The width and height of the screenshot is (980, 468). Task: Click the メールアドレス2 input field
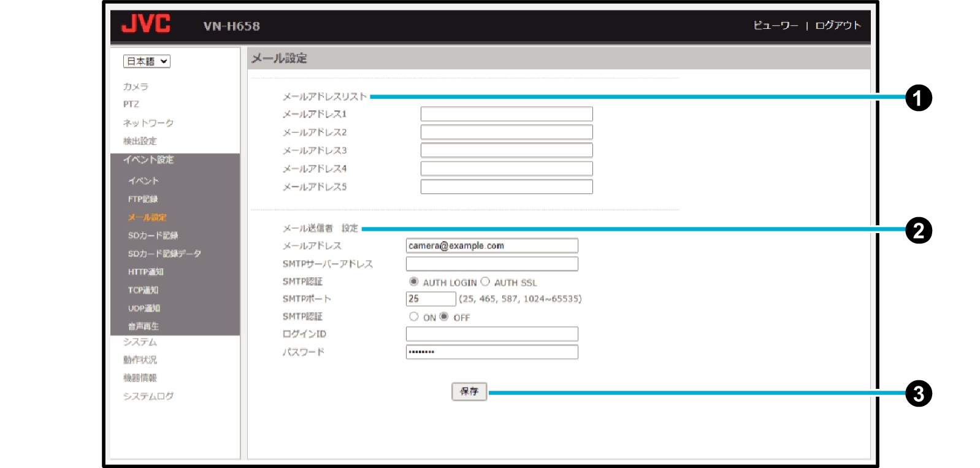click(x=507, y=132)
